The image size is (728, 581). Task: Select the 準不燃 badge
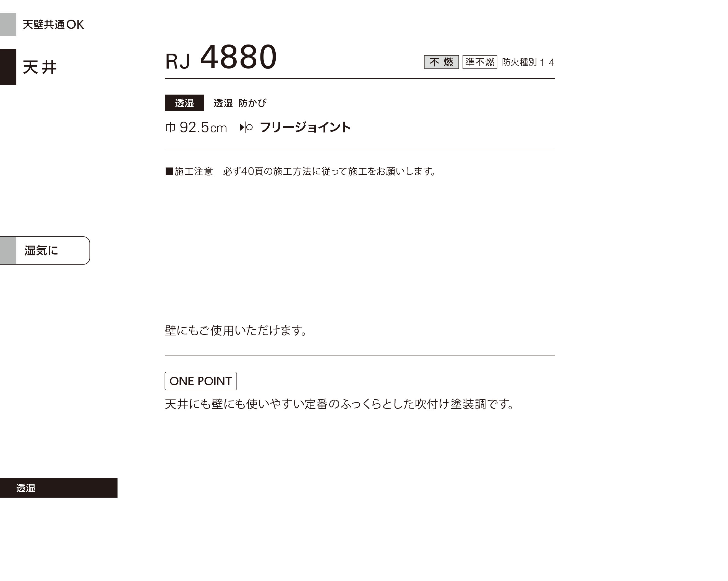coord(479,62)
